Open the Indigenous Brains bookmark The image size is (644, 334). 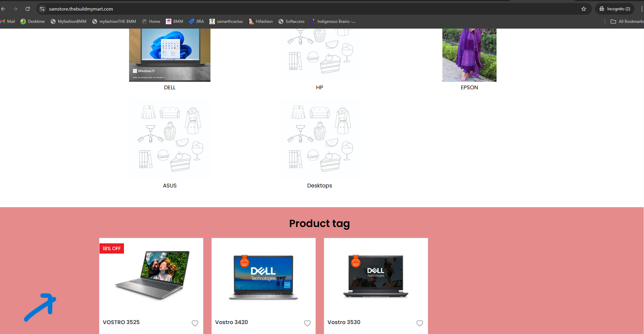coord(333,21)
